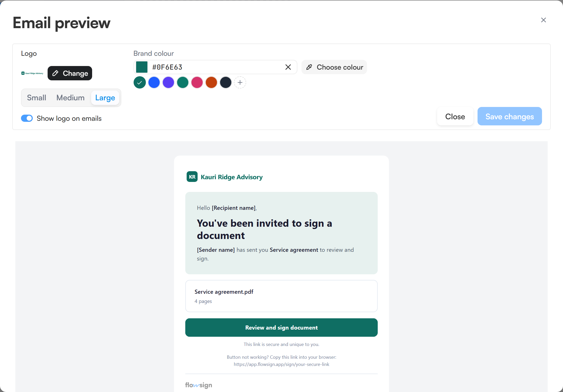The width and height of the screenshot is (563, 392).
Task: Click the flowsign footer logo
Action: pos(199,385)
